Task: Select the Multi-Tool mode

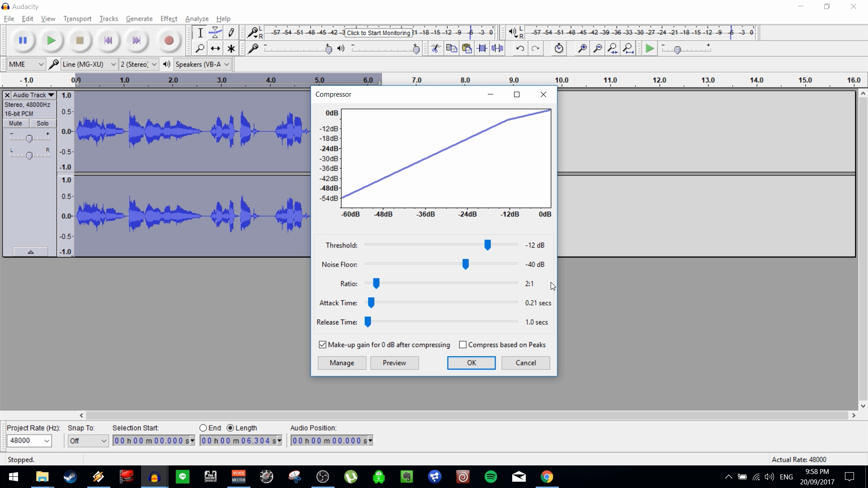Action: (x=231, y=48)
